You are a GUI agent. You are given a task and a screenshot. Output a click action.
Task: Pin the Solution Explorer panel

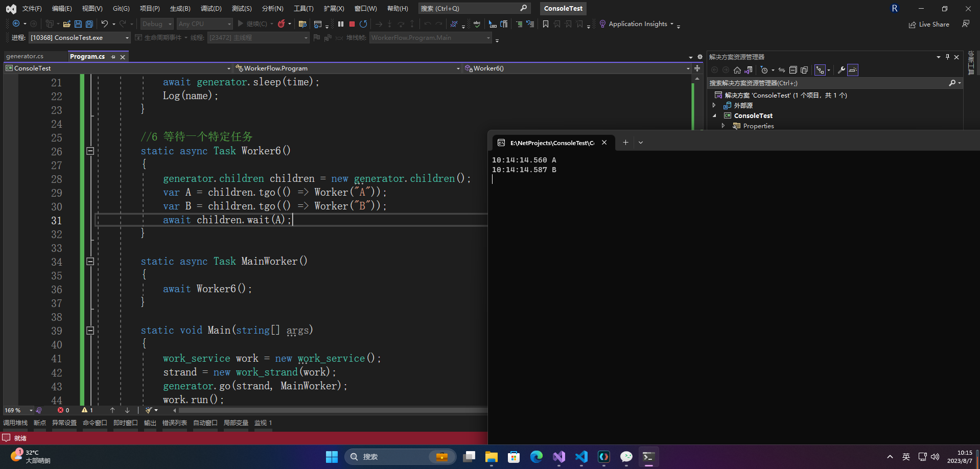tap(947, 57)
